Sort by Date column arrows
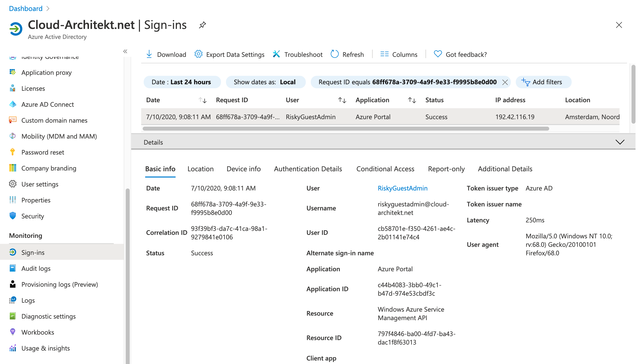Viewport: 639px width, 364px height. 202,100
